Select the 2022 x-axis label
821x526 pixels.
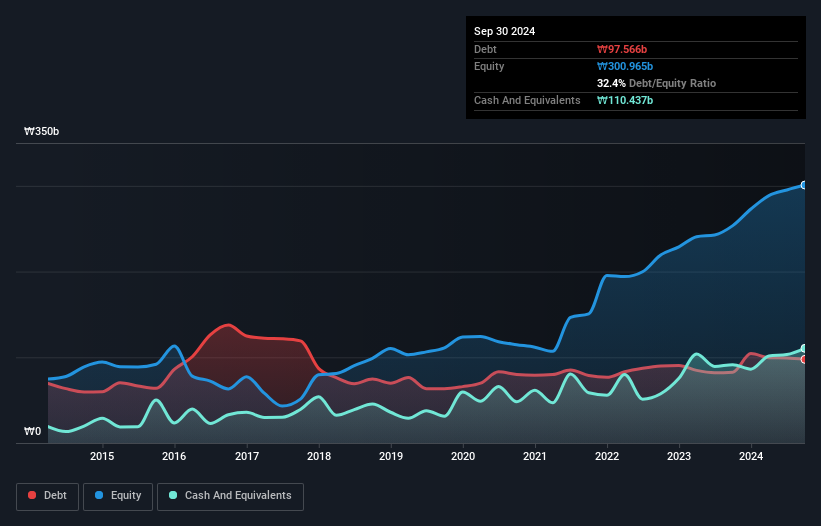(x=607, y=456)
